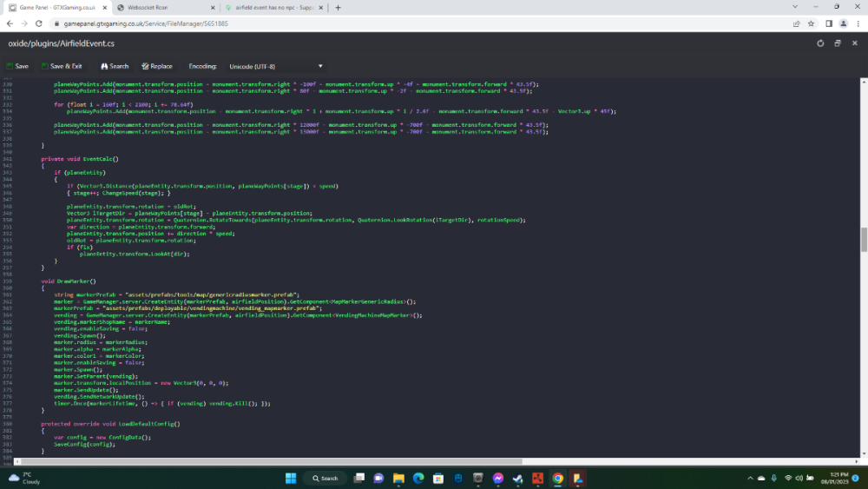The height and width of the screenshot is (489, 868).
Task: Click the 'for (float i = 160f' loop line
Action: [123, 105]
